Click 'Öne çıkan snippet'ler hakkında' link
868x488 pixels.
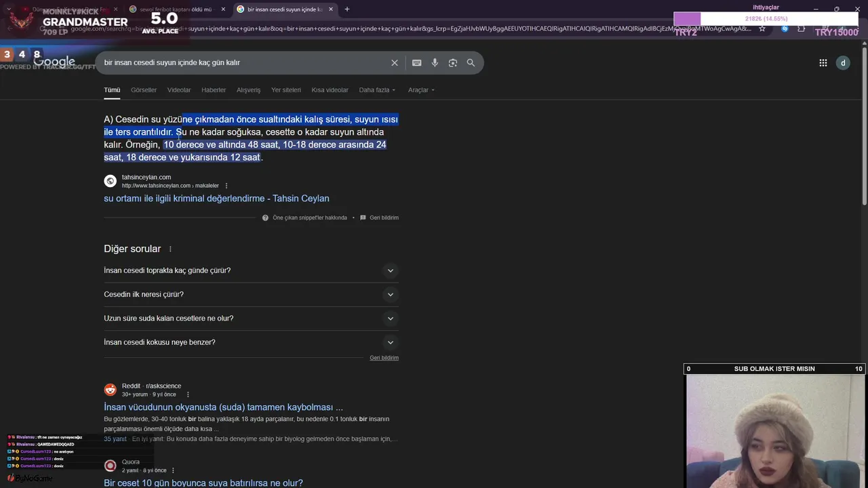(x=310, y=218)
